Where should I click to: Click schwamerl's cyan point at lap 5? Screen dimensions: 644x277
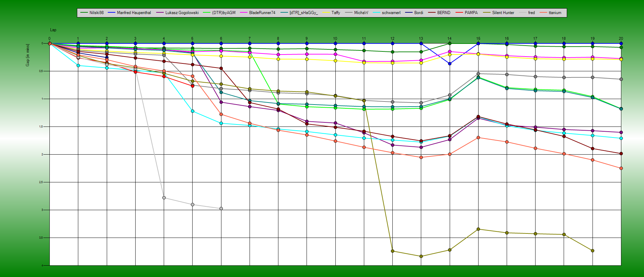193,111
